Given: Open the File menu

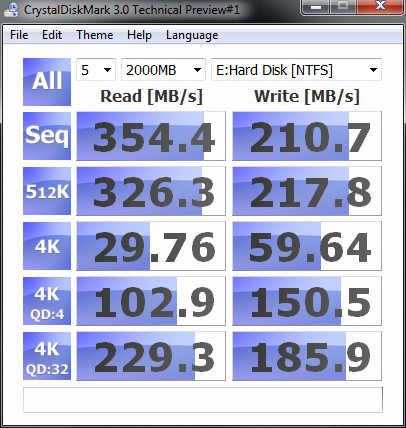Looking at the screenshot, I should point(19,35).
